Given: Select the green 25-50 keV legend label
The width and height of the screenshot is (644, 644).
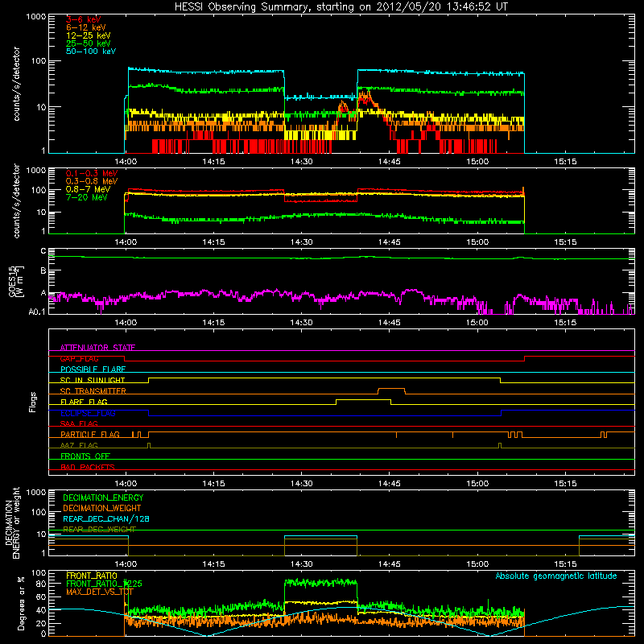Looking at the screenshot, I should [x=89, y=43].
